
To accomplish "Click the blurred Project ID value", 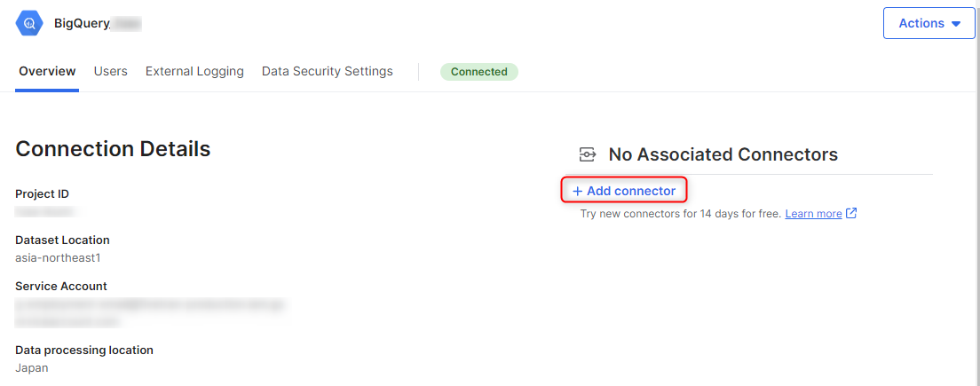I will (45, 211).
